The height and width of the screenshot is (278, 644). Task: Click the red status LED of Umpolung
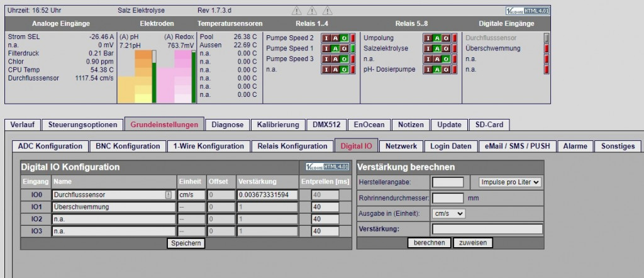pyautogui.click(x=455, y=38)
